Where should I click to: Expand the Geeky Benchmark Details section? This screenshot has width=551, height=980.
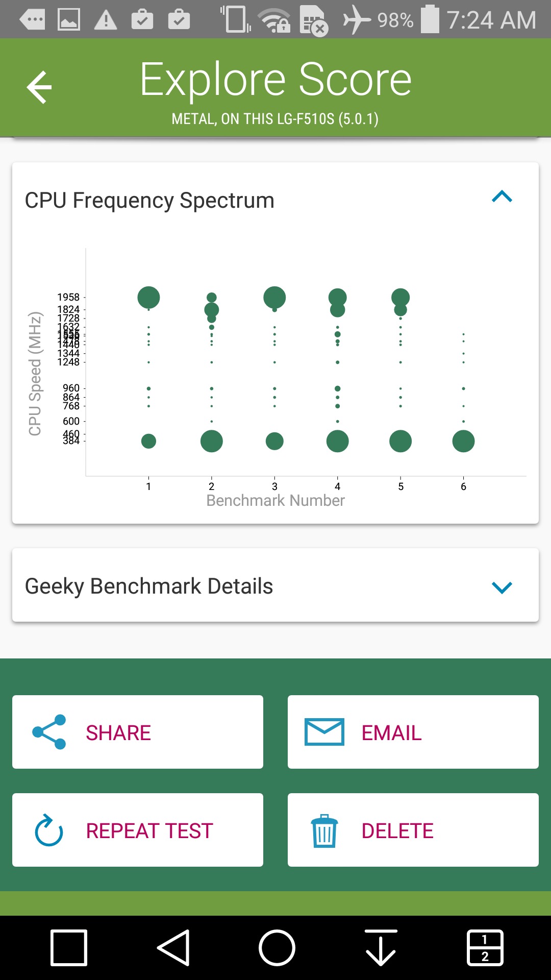tap(502, 587)
